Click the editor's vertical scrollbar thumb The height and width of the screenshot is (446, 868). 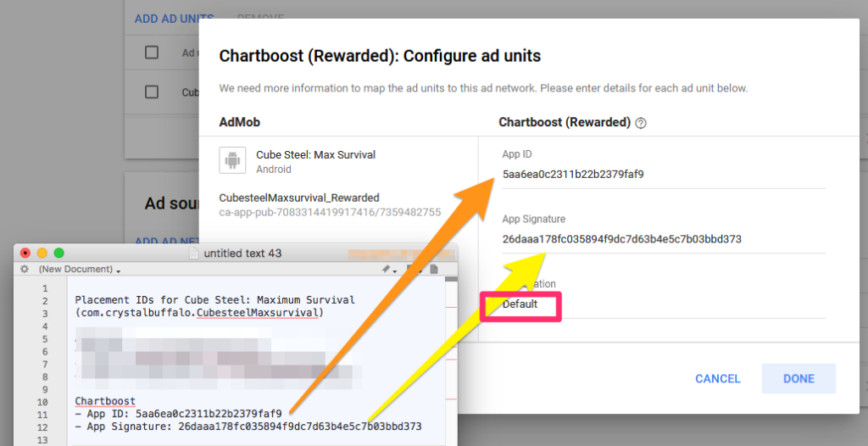(x=451, y=279)
